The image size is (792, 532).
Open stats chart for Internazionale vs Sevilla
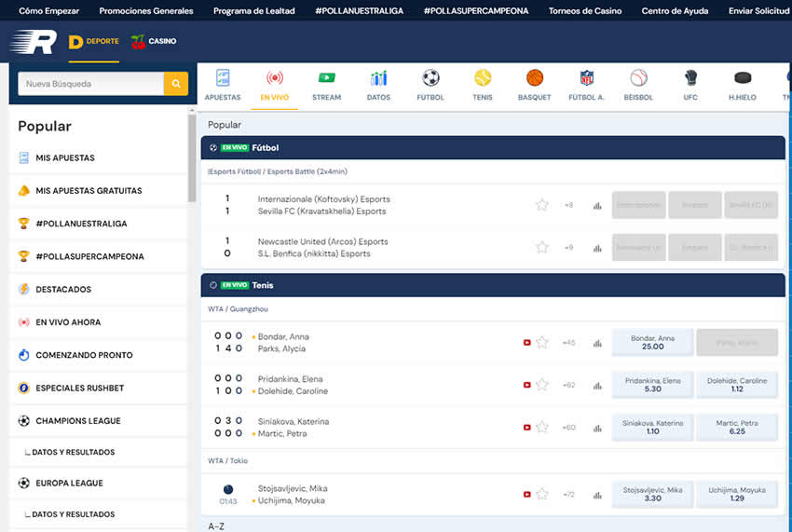pos(597,205)
